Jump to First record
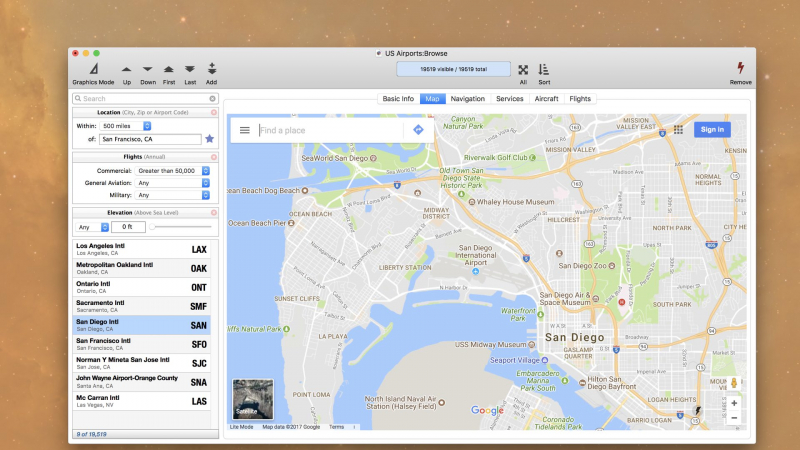This screenshot has height=450, width=800. (x=169, y=73)
